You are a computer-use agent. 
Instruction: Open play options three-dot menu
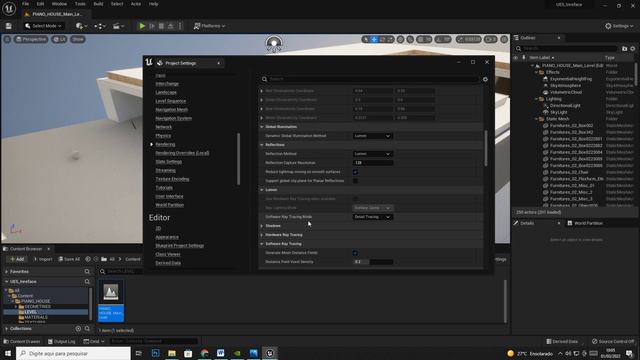tap(180, 26)
